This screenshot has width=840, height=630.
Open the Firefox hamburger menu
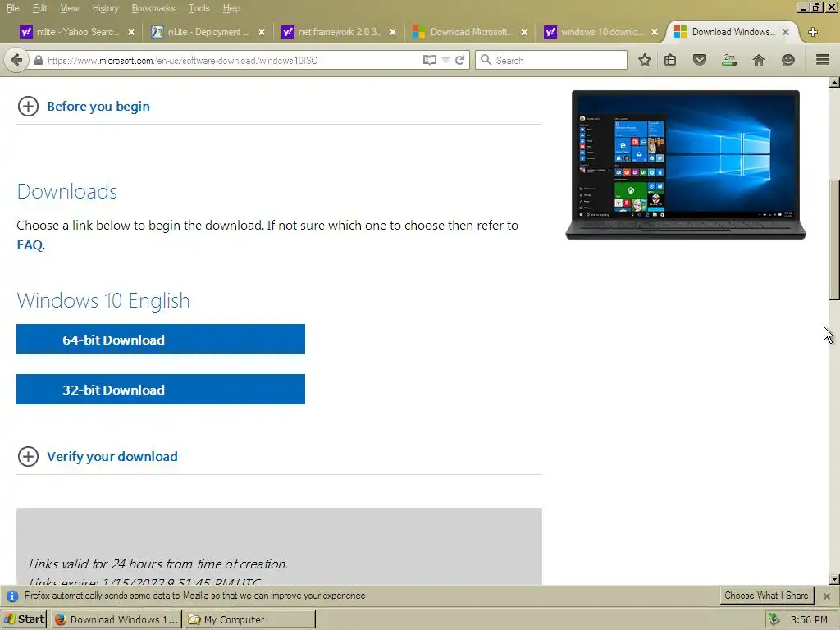(x=823, y=59)
